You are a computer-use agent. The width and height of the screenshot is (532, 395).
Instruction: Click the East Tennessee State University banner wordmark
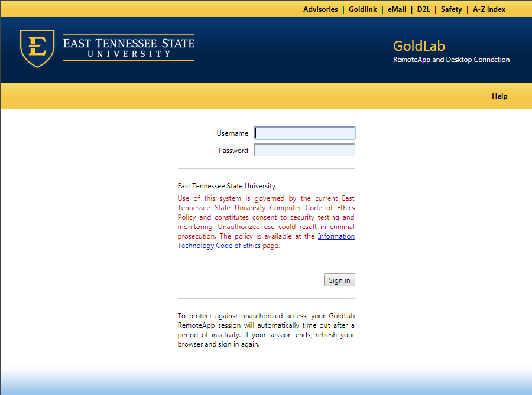pyautogui.click(x=128, y=48)
